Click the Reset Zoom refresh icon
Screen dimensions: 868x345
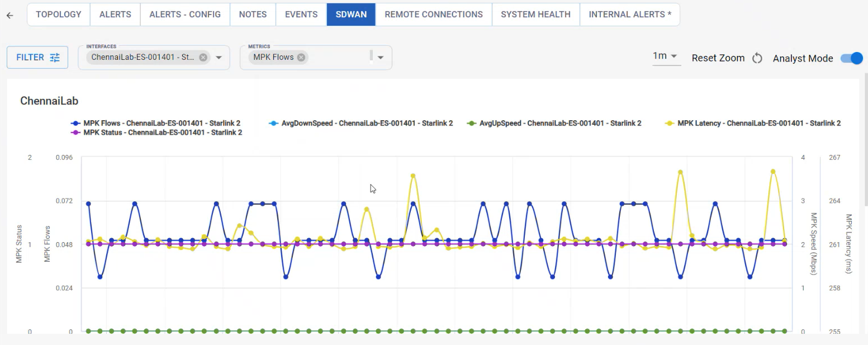[x=757, y=58]
